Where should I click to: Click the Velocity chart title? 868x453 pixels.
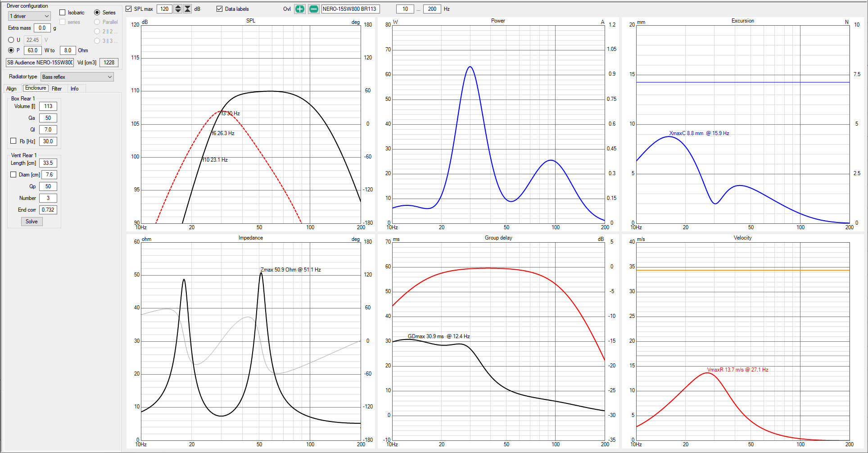click(x=743, y=238)
